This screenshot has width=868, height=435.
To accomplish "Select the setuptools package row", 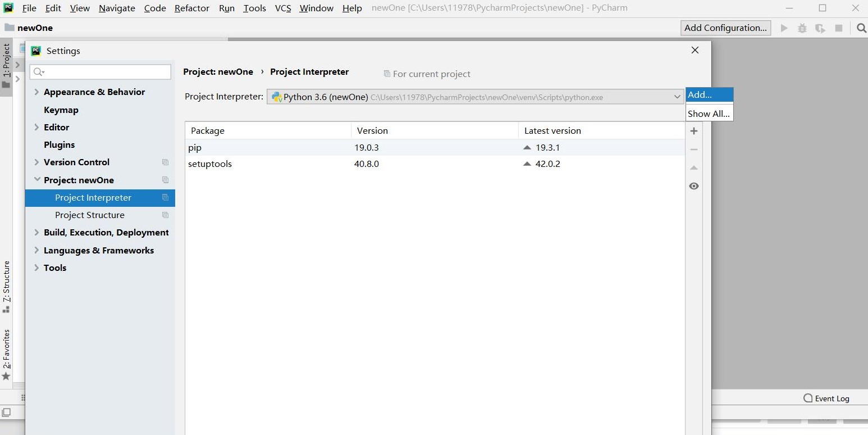I will point(435,164).
